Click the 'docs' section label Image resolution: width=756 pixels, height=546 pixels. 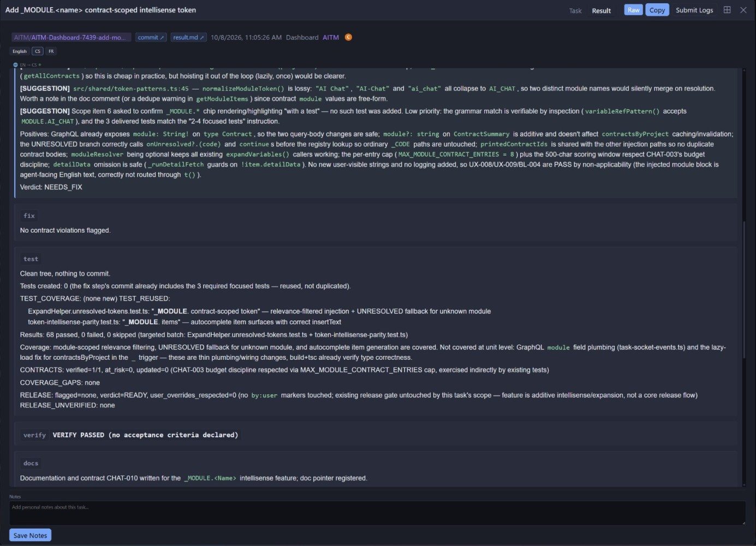coord(31,463)
